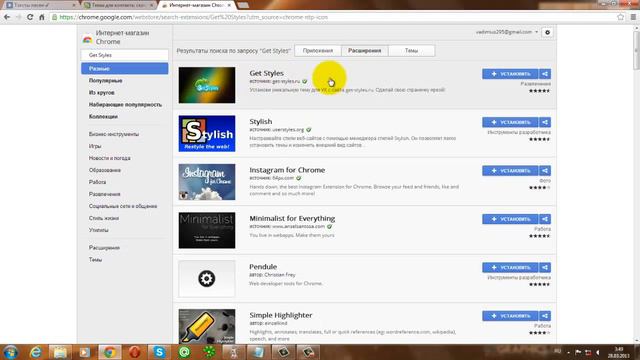
Task: Install Minimalist for Everything
Action: (510, 219)
